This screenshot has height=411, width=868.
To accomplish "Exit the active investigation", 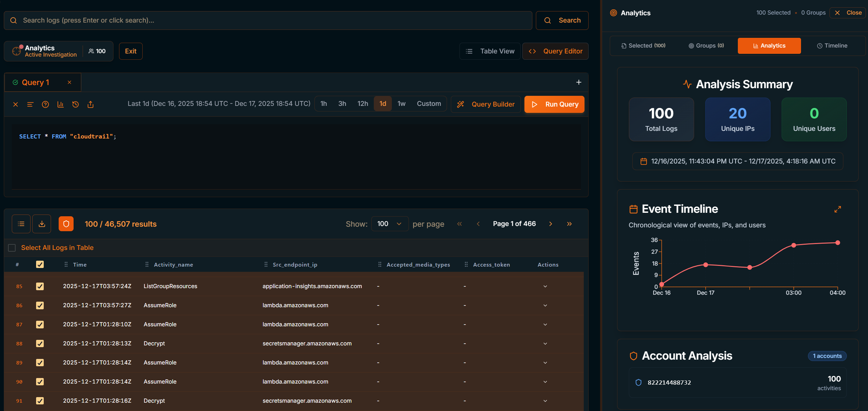I will pyautogui.click(x=130, y=51).
